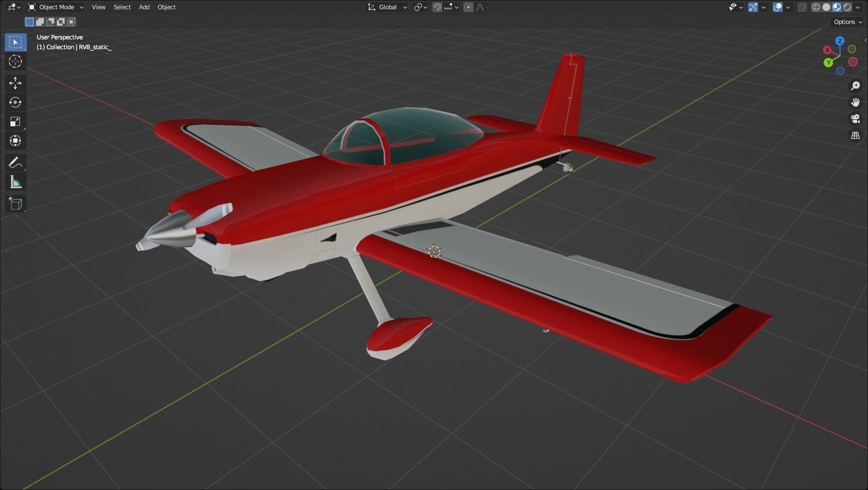This screenshot has width=868, height=490.
Task: Pick the Add Cube tool
Action: 15,203
